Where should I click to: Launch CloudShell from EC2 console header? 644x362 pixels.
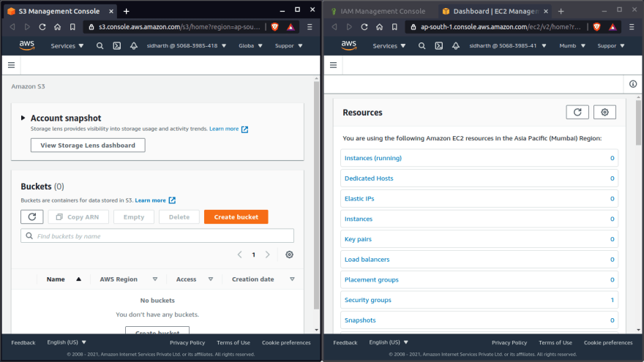(x=439, y=46)
